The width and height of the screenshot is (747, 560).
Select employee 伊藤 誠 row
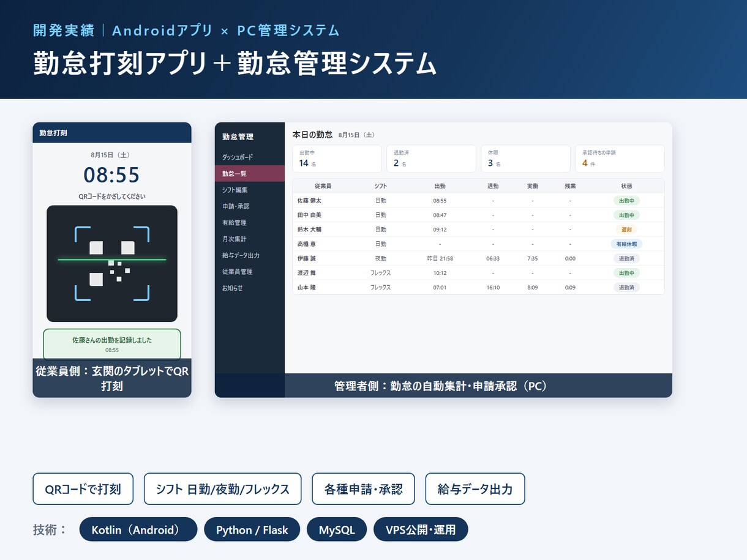pos(478,258)
